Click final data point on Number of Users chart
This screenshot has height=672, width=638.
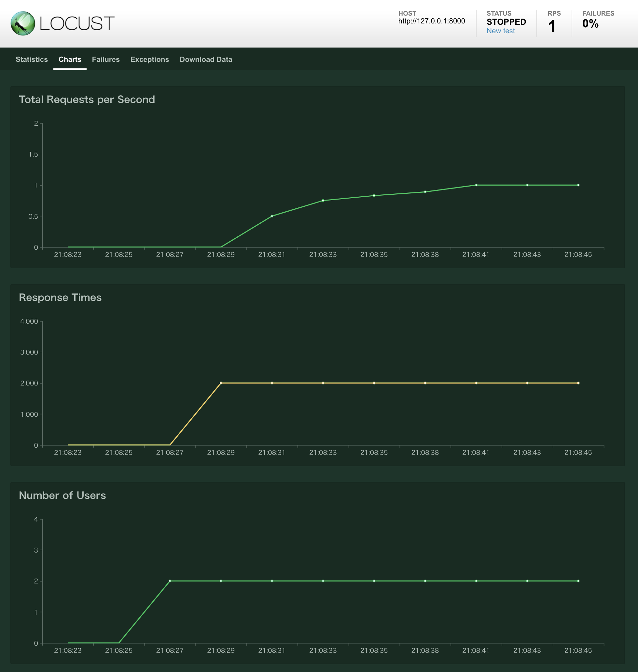pyautogui.click(x=578, y=581)
